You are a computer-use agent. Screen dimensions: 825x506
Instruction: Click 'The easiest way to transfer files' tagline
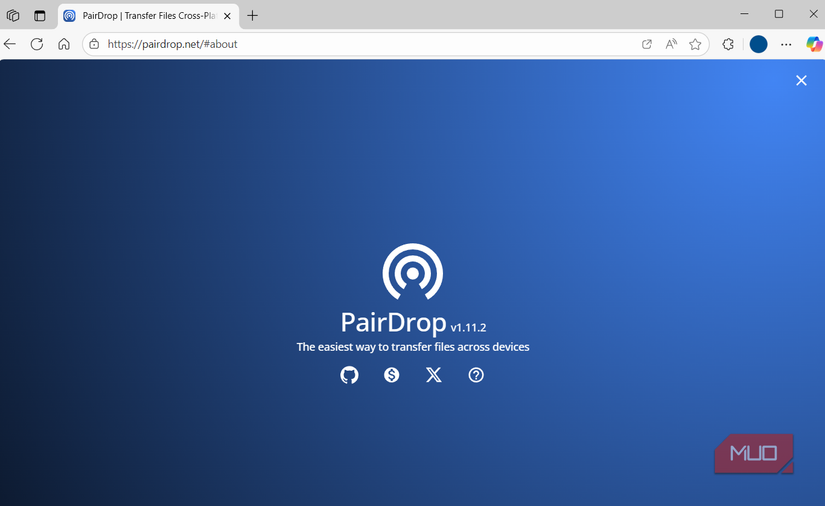tap(412, 347)
